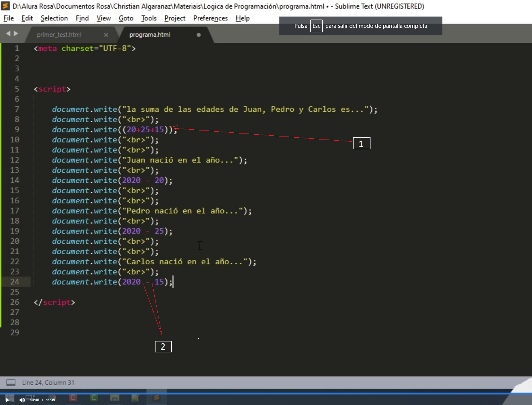This screenshot has width=532, height=405.
Task: Click the 2020 - 20 expression on line 14
Action: tap(143, 181)
